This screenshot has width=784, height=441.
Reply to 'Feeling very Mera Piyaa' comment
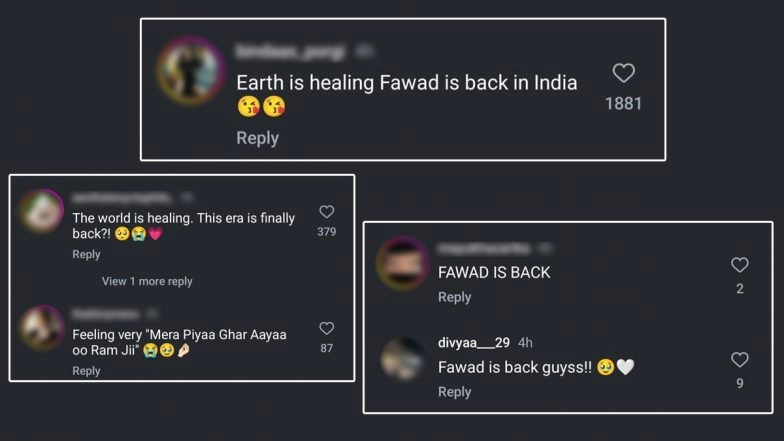coord(86,370)
